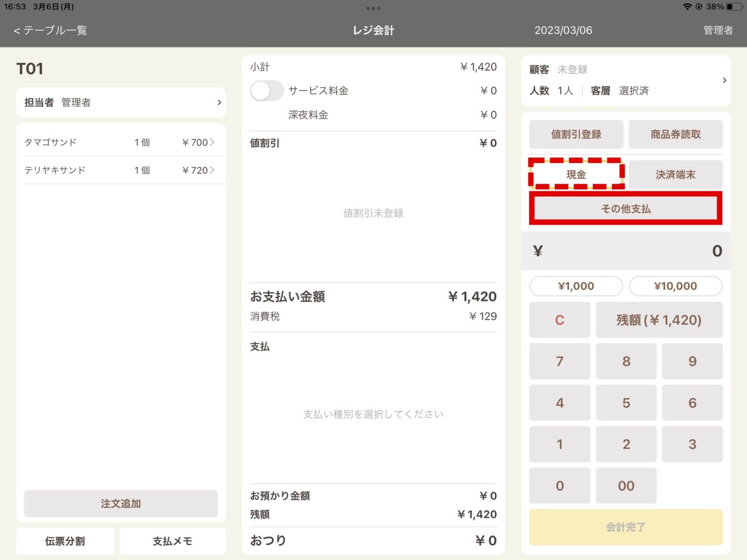Tap the 値割引未登録 placeholder text

click(x=373, y=213)
